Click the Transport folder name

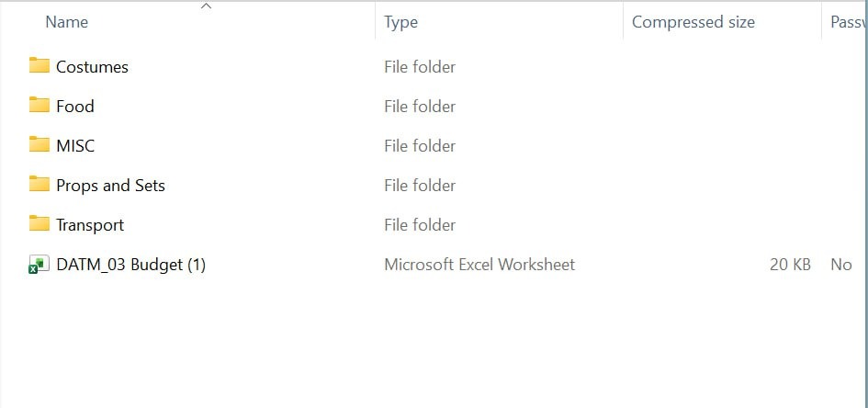click(x=90, y=225)
